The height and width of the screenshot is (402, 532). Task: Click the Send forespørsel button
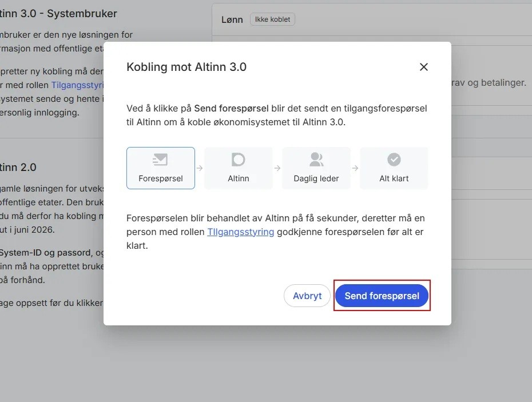pyautogui.click(x=382, y=296)
